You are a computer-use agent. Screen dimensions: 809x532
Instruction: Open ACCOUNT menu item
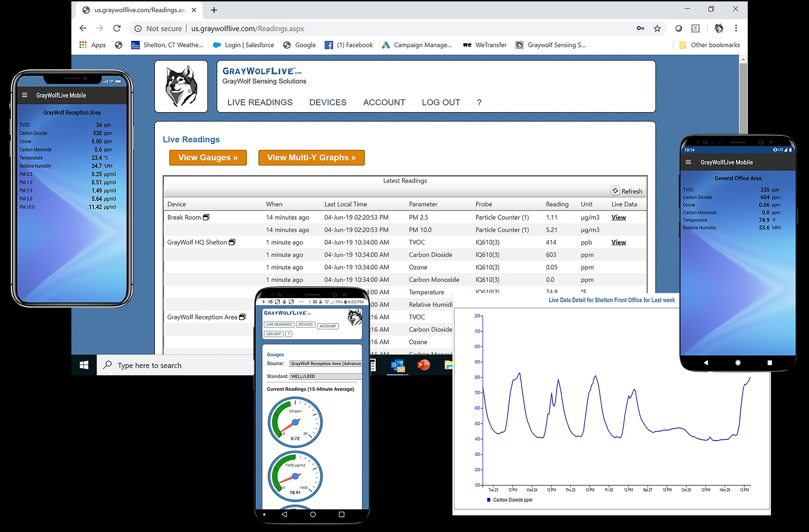[384, 102]
